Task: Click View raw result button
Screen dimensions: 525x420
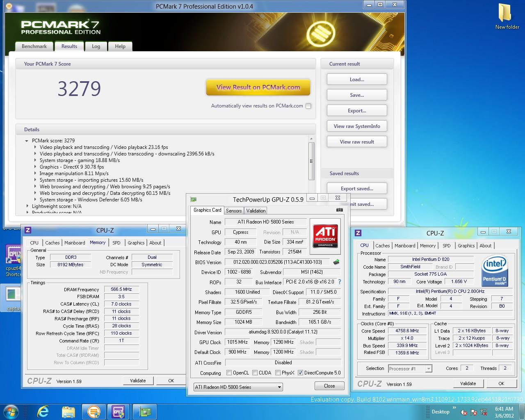Action: [357, 142]
